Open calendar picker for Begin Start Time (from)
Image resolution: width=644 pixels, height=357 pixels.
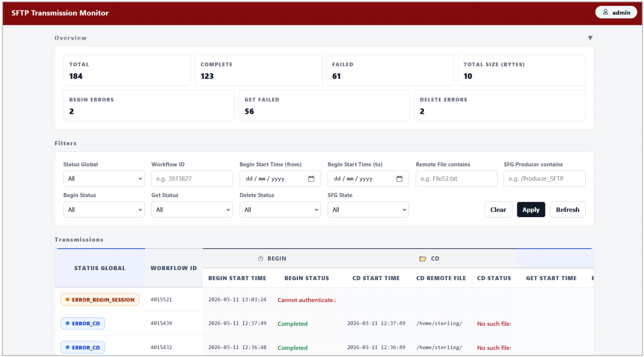[311, 178]
